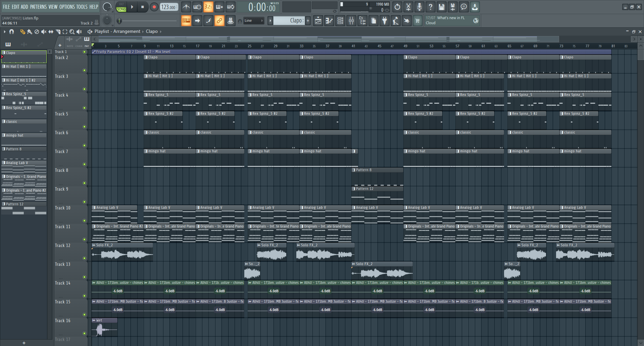This screenshot has height=346, width=644.
Task: Open the Channel rack view
Action: coord(340,21)
